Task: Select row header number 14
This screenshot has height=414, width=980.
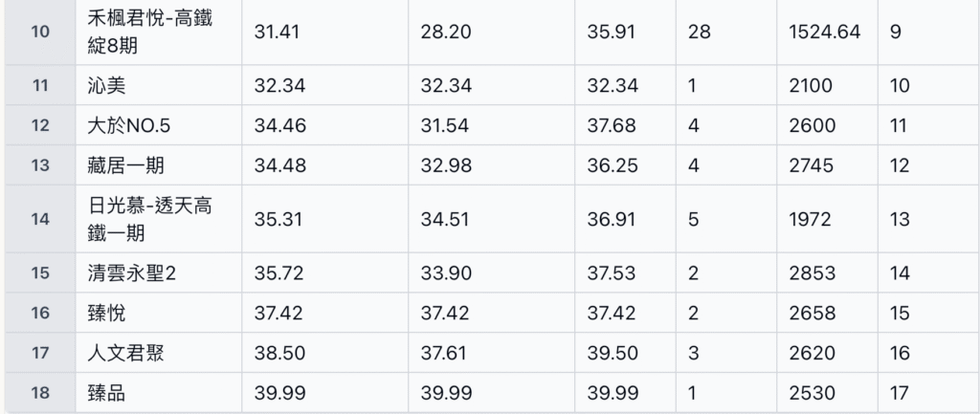Action: (x=40, y=219)
